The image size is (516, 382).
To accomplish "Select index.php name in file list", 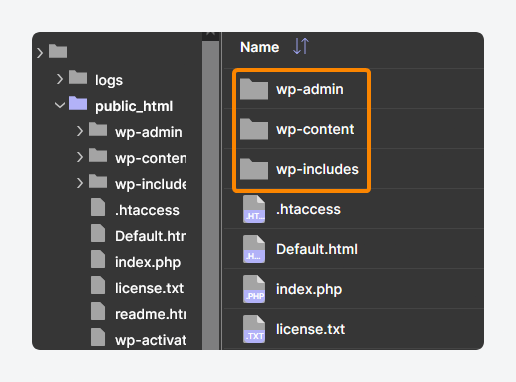I will [x=309, y=289].
